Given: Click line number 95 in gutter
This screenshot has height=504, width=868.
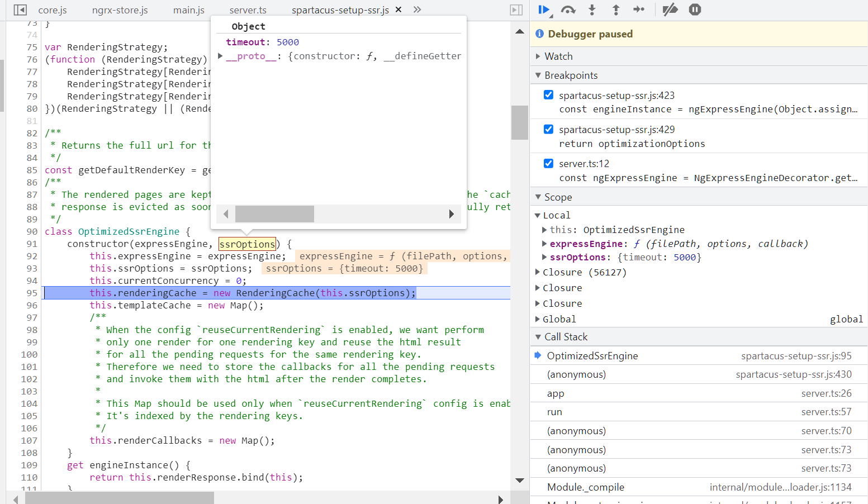Looking at the screenshot, I should click(32, 293).
